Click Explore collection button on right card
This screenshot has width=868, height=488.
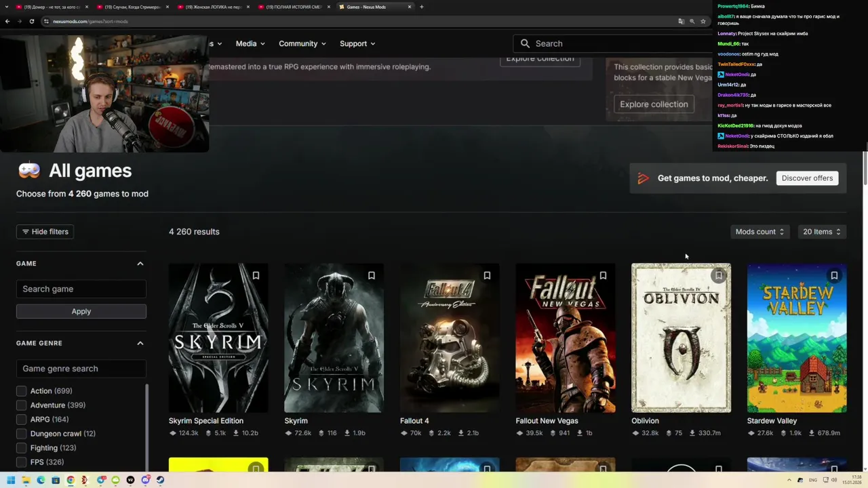pyautogui.click(x=654, y=104)
